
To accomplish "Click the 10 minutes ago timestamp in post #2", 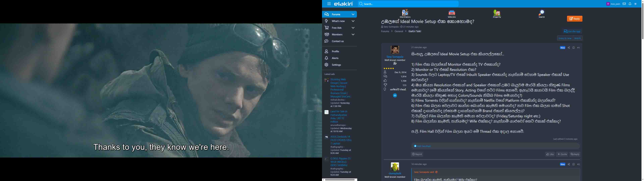I will pos(419,165).
